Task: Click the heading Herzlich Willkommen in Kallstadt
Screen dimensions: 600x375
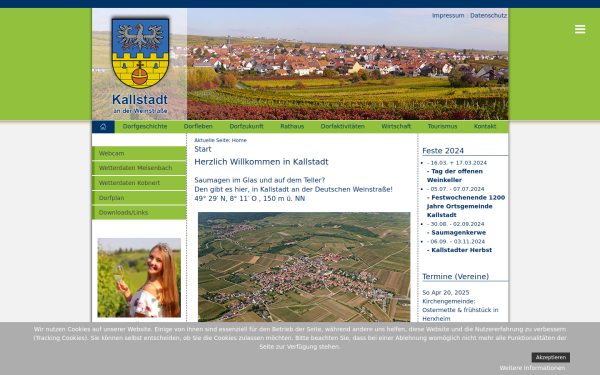Action: coord(261,162)
